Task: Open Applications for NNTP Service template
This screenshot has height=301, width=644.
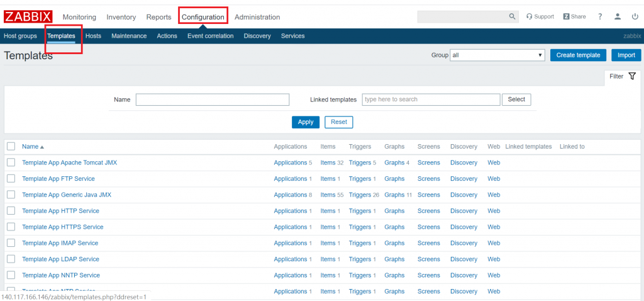Action: (x=291, y=275)
